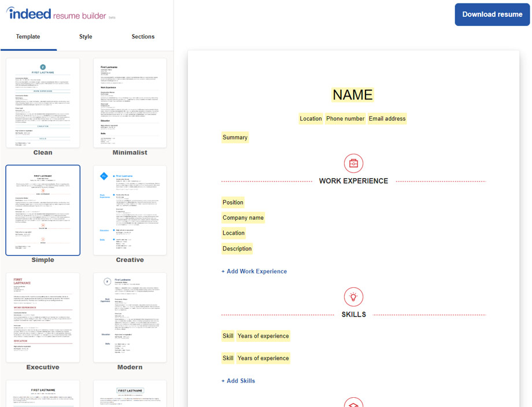Click the Indeed logo
Viewport: 532px width, 407px height.
[x=28, y=13]
